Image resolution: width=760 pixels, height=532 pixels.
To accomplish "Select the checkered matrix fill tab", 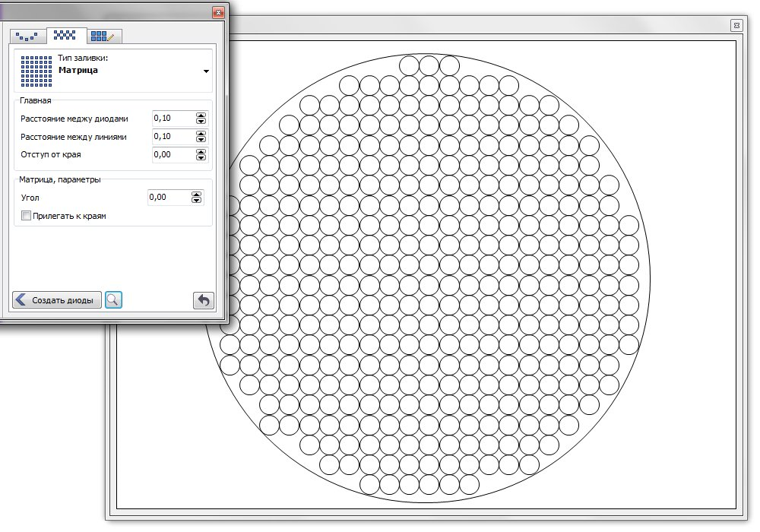I will tap(65, 35).
